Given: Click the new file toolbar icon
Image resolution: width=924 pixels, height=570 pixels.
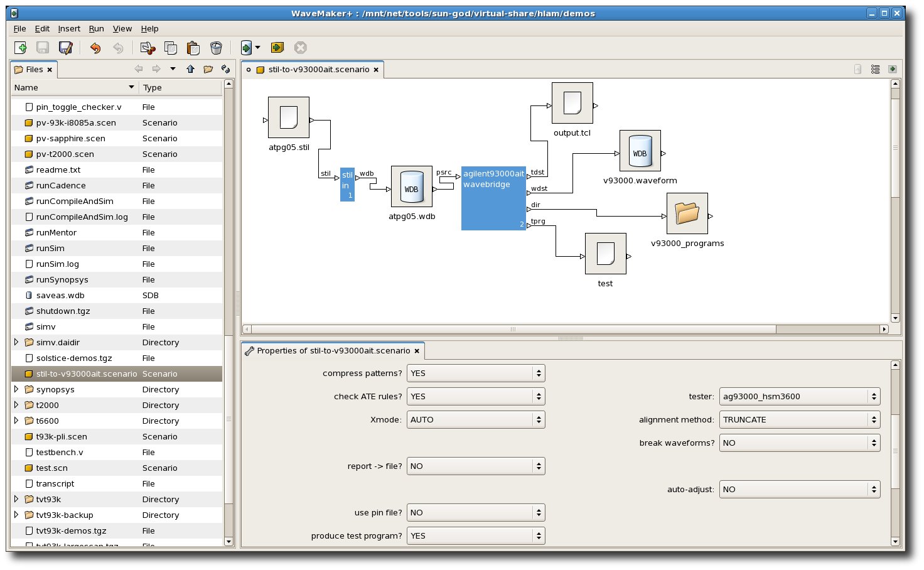Looking at the screenshot, I should (20, 48).
